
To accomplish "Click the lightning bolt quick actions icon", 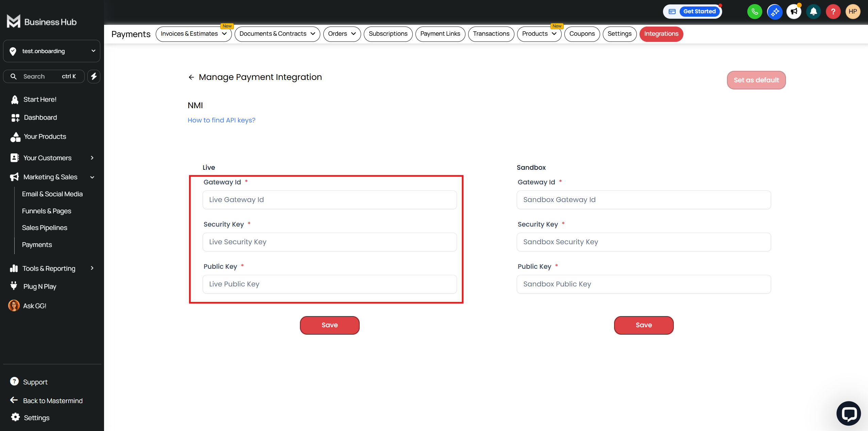I will [94, 76].
